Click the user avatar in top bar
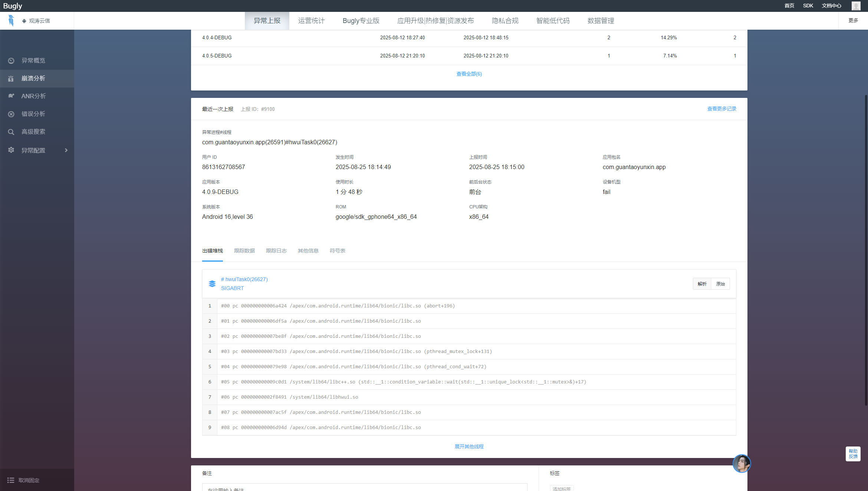Viewport: 868px width, 491px height. click(856, 6)
